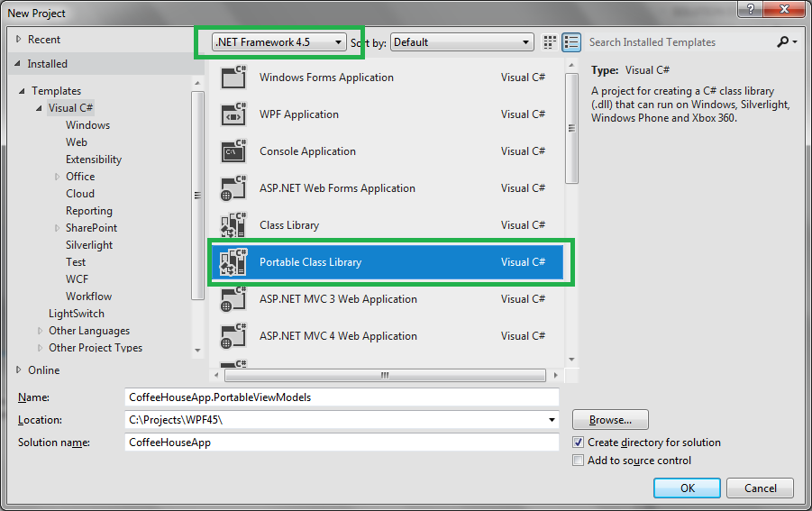Select the Console Application template icon

click(233, 151)
